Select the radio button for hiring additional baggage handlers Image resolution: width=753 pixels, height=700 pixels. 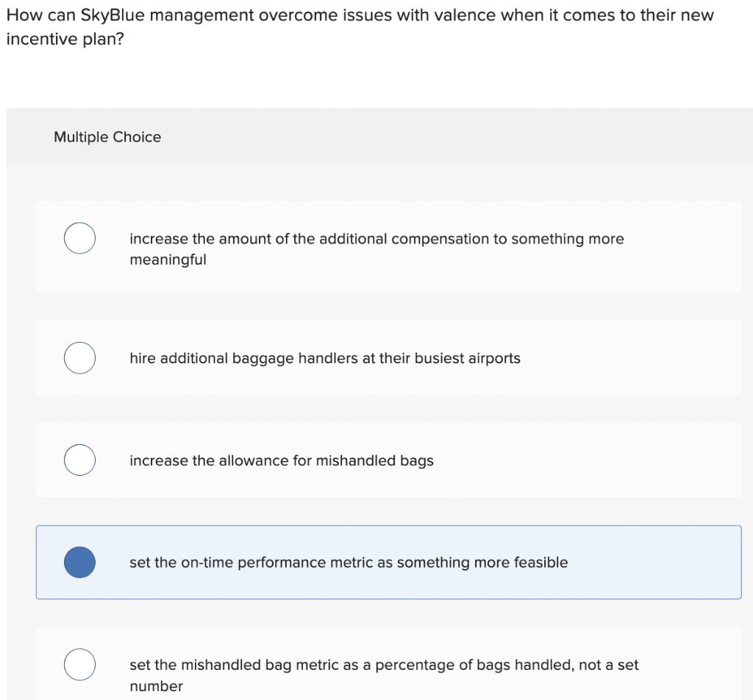(79, 358)
